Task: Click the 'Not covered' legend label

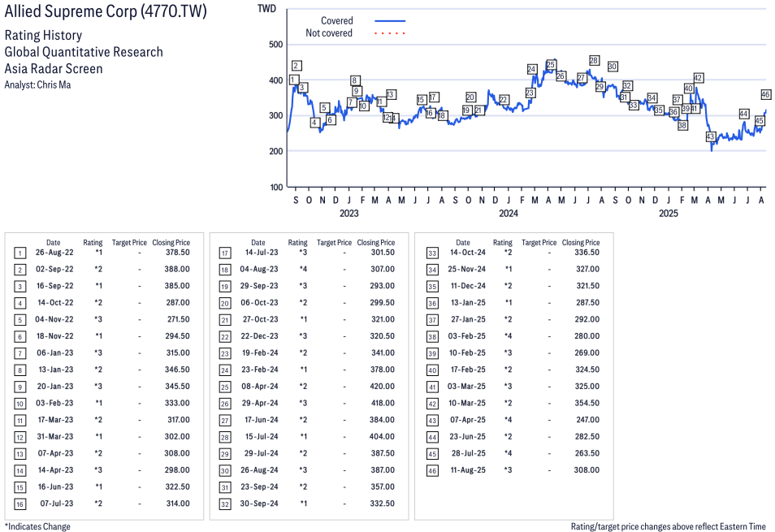Action: click(329, 33)
